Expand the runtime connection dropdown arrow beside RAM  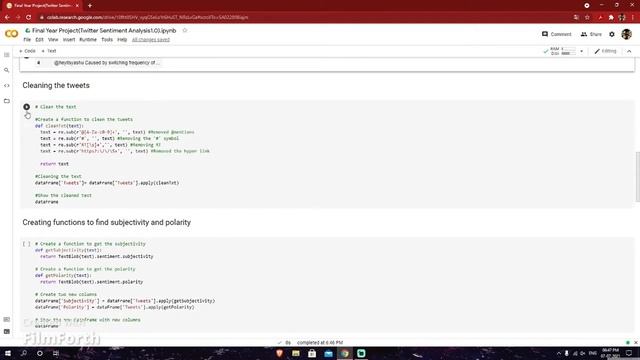582,51
